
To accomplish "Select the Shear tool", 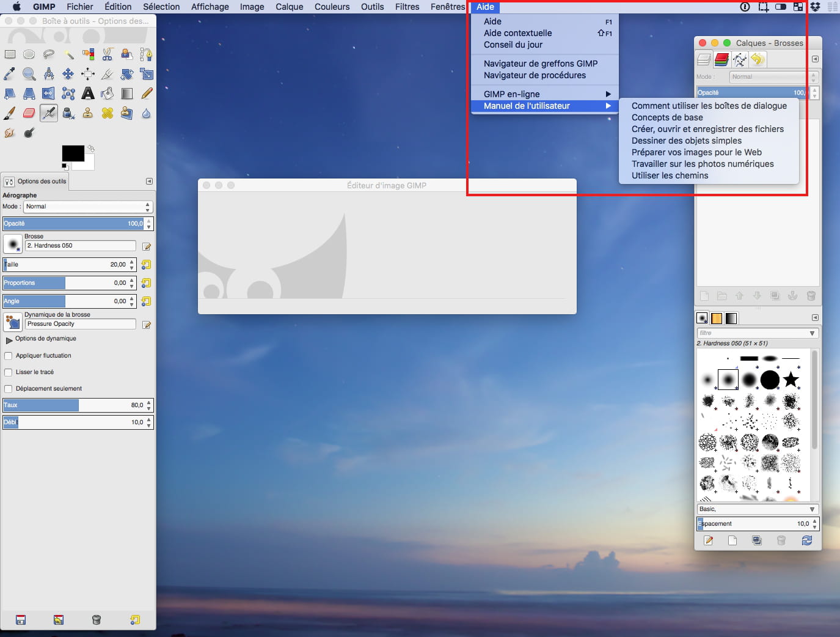I will pyautogui.click(x=10, y=94).
